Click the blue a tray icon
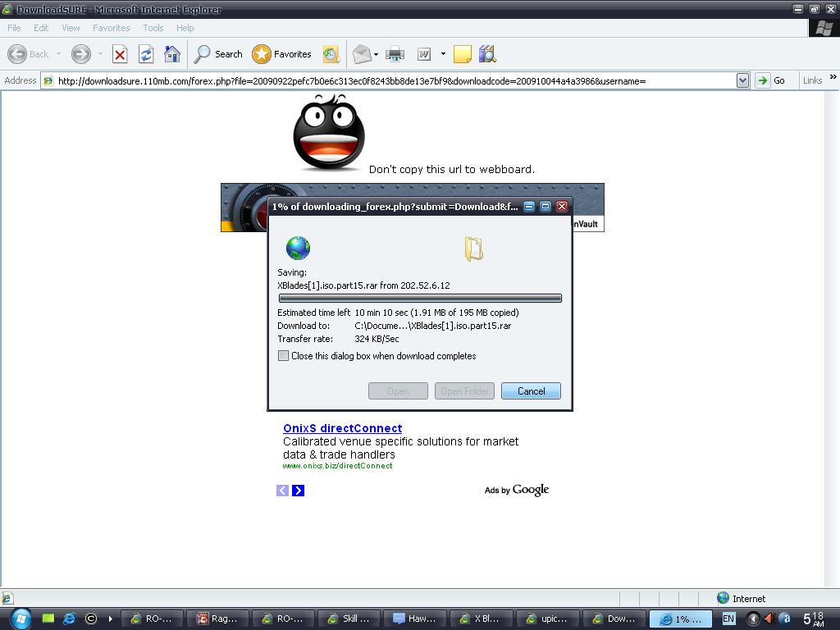This screenshot has width=840, height=630. tap(785, 619)
